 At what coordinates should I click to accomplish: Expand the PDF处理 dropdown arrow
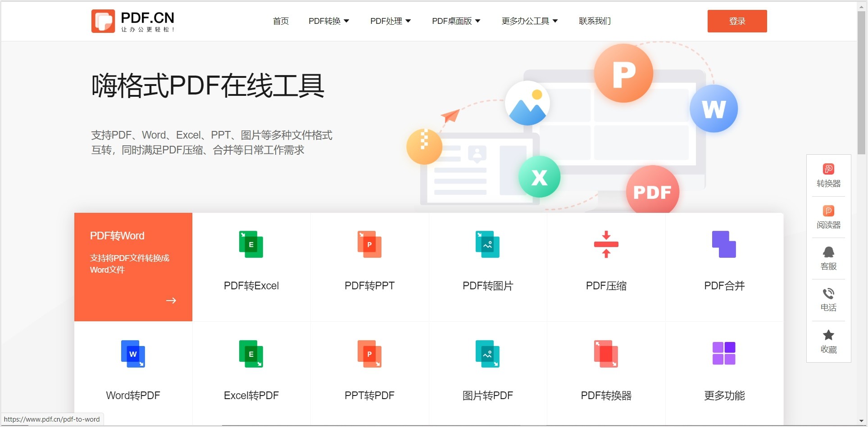pos(408,21)
